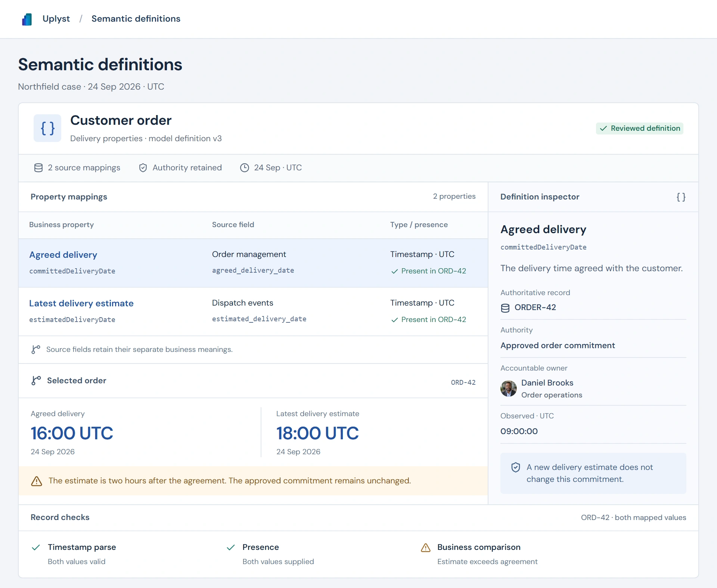The image size is (717, 588).
Task: Click the 16:00 UTC agreed delivery value
Action: 72,433
